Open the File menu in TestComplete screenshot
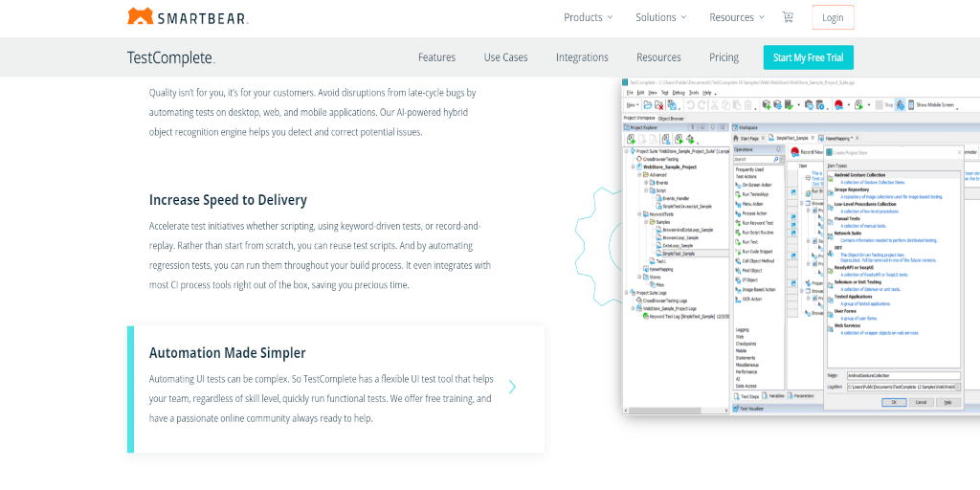 [x=630, y=93]
